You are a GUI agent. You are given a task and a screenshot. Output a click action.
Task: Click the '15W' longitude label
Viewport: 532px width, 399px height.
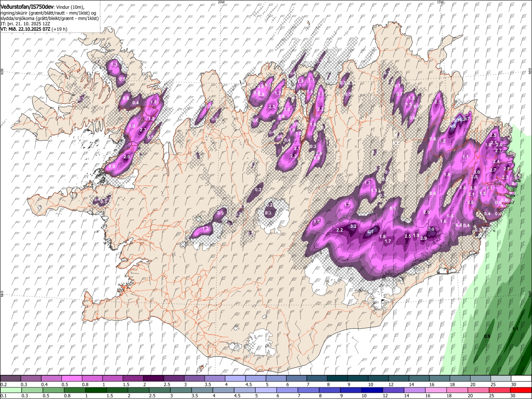(440, 2)
